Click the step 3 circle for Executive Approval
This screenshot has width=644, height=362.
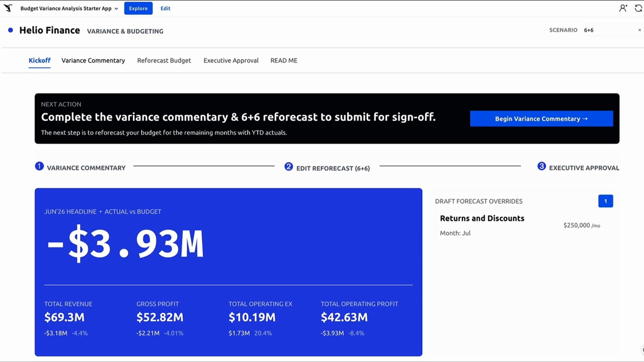click(542, 166)
